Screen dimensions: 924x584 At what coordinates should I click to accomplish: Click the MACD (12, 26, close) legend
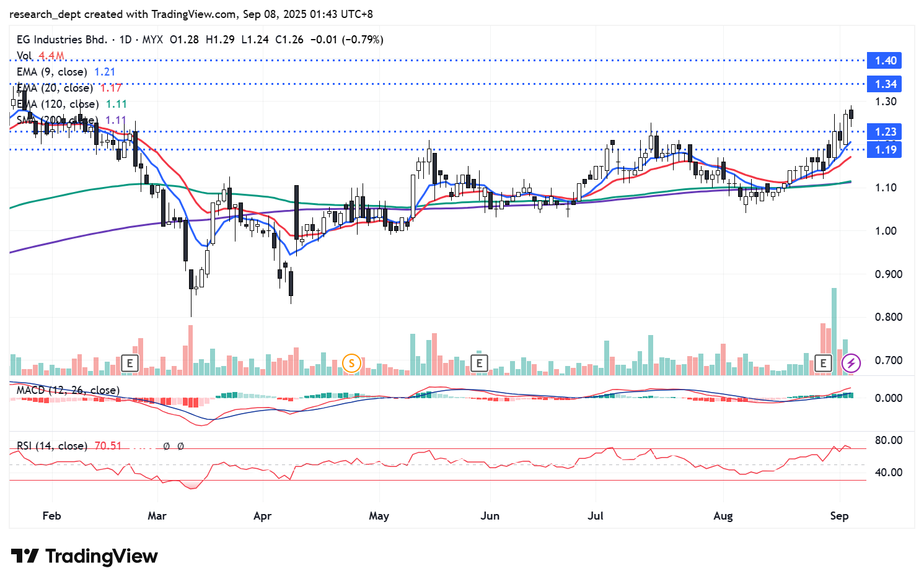pyautogui.click(x=68, y=390)
